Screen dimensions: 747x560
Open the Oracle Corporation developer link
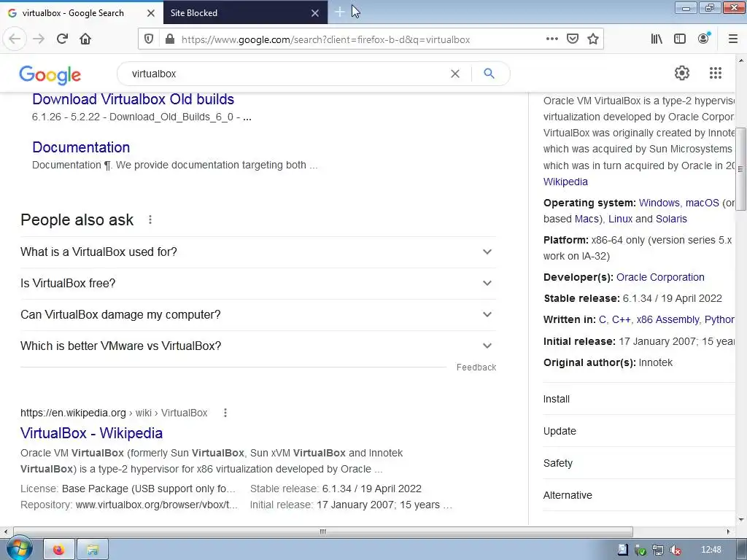coord(660,277)
